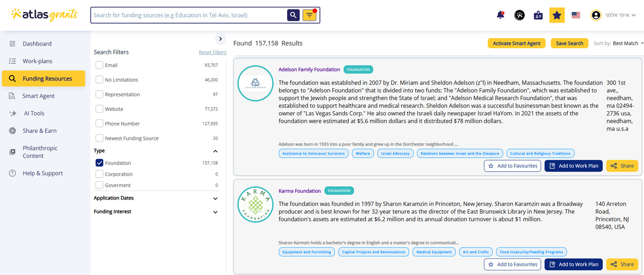Click the Atlas Grants logo

[x=45, y=15]
